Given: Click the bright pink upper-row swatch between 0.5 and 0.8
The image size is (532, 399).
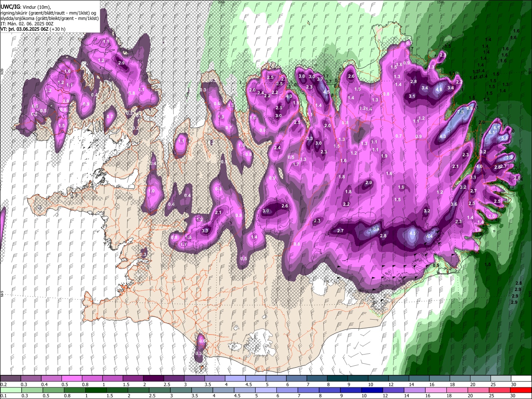Looking at the screenshot, I should coord(71,379).
